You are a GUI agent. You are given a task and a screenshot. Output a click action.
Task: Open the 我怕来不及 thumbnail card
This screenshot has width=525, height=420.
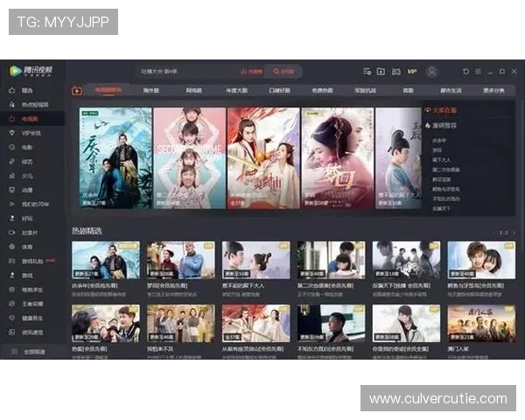pyautogui.click(x=181, y=323)
